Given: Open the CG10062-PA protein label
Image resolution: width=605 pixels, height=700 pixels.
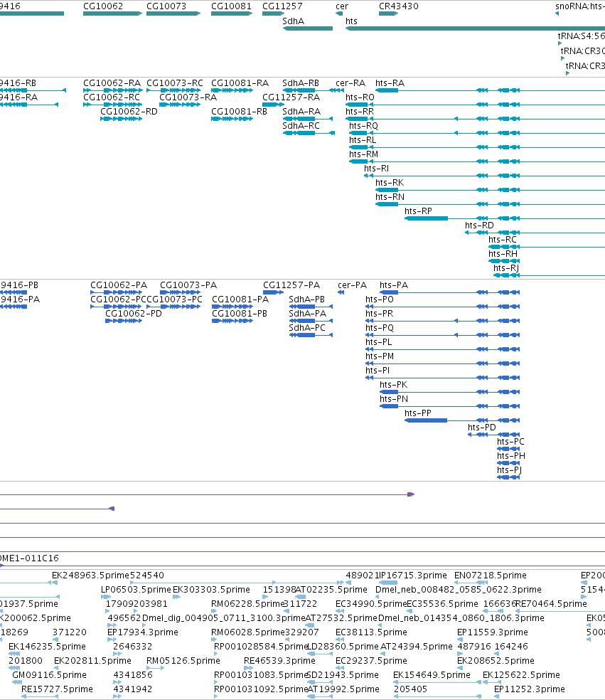Looking at the screenshot, I should pos(119,285).
